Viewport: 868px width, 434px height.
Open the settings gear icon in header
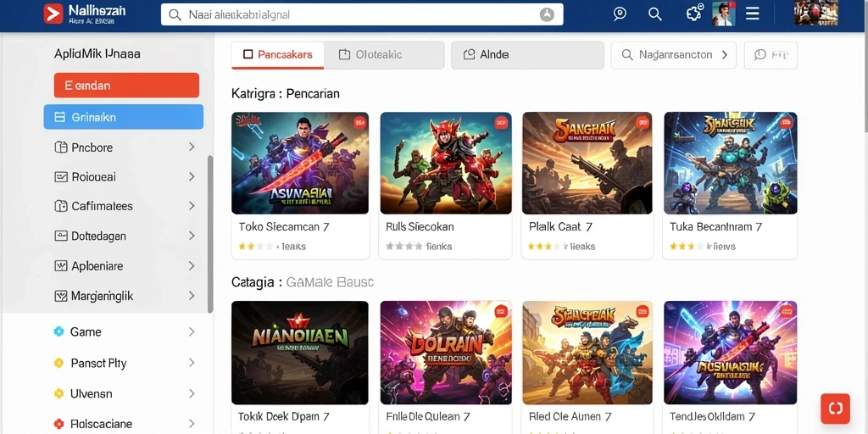pos(694,14)
